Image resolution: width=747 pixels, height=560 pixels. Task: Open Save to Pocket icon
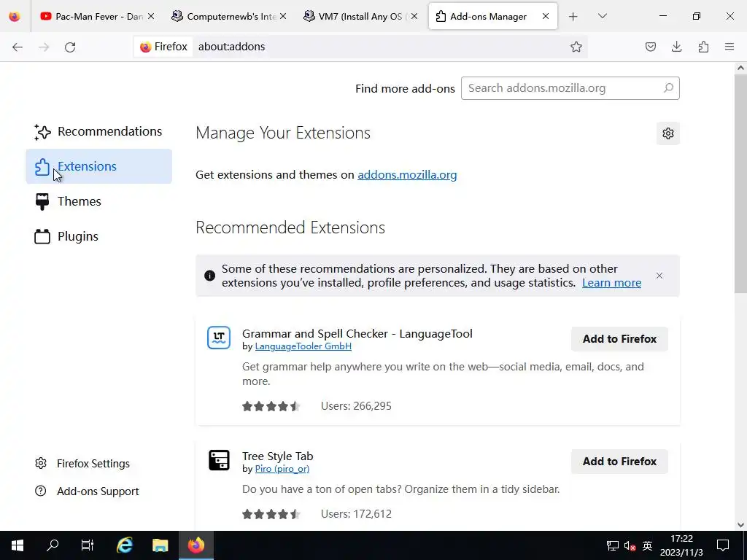coord(650,47)
